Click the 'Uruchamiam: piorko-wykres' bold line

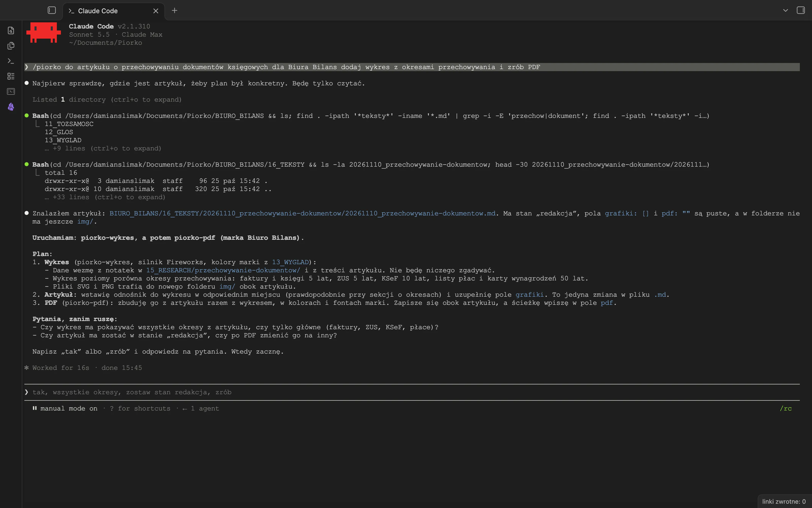coord(168,237)
